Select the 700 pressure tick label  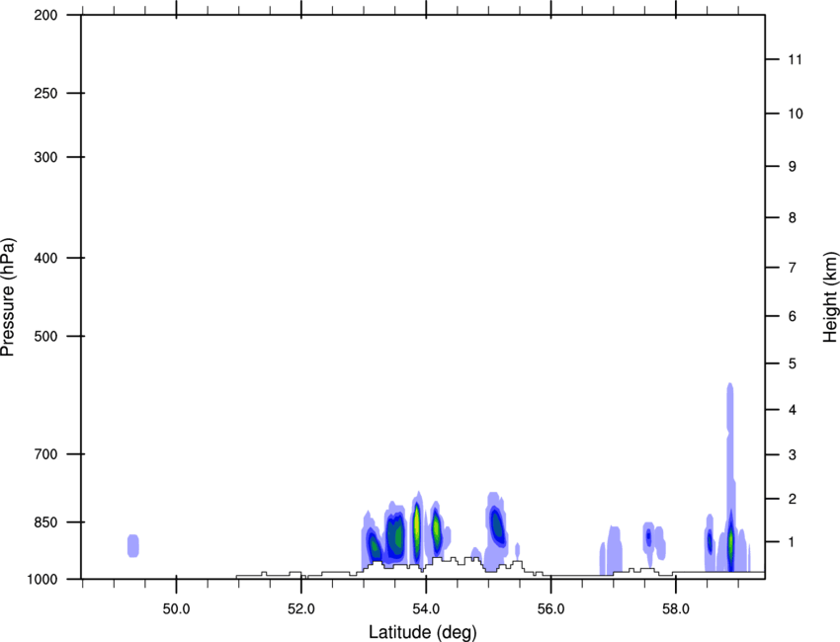(45, 454)
